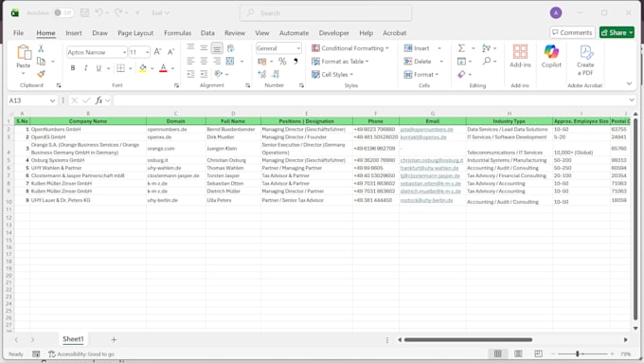Viewport: 644px width, 363px height.
Task: Click the Share button
Action: [617, 32]
